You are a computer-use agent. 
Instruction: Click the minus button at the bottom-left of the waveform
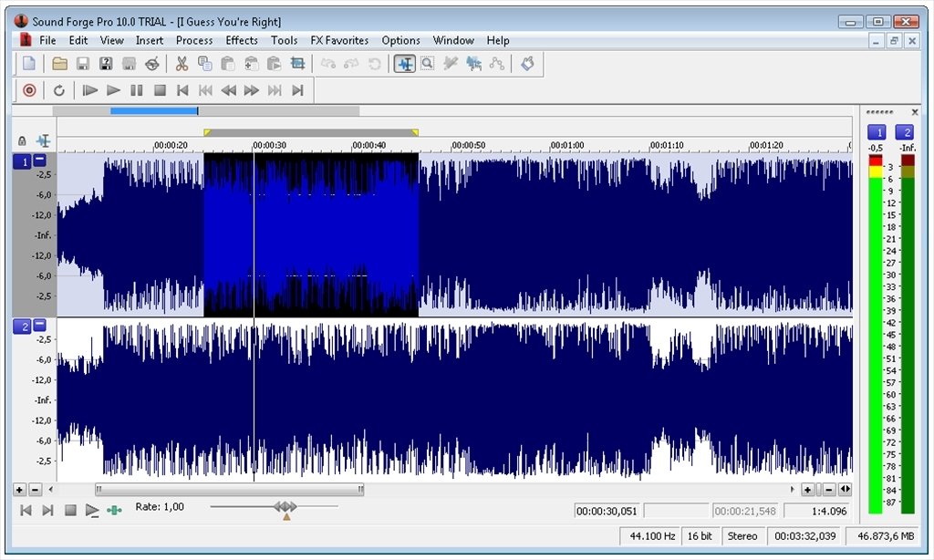36,490
